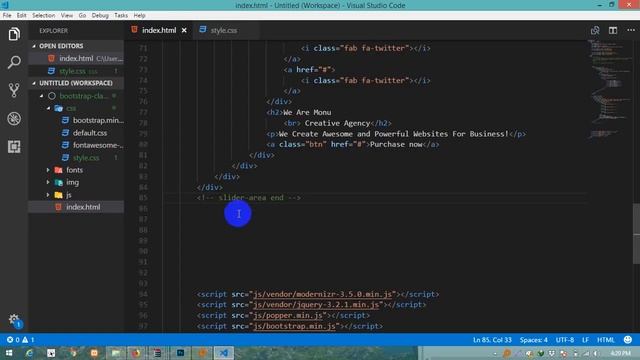Click the minimap code overview
Viewport: 640px width, 360px height.
[x=609, y=90]
